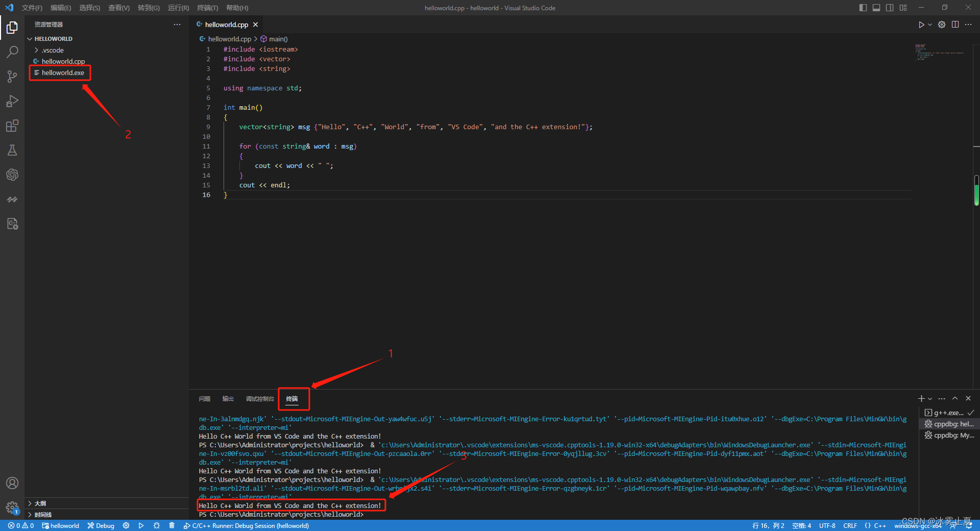Change indentation via 空格: 4
The width and height of the screenshot is (980, 531).
pyautogui.click(x=801, y=525)
